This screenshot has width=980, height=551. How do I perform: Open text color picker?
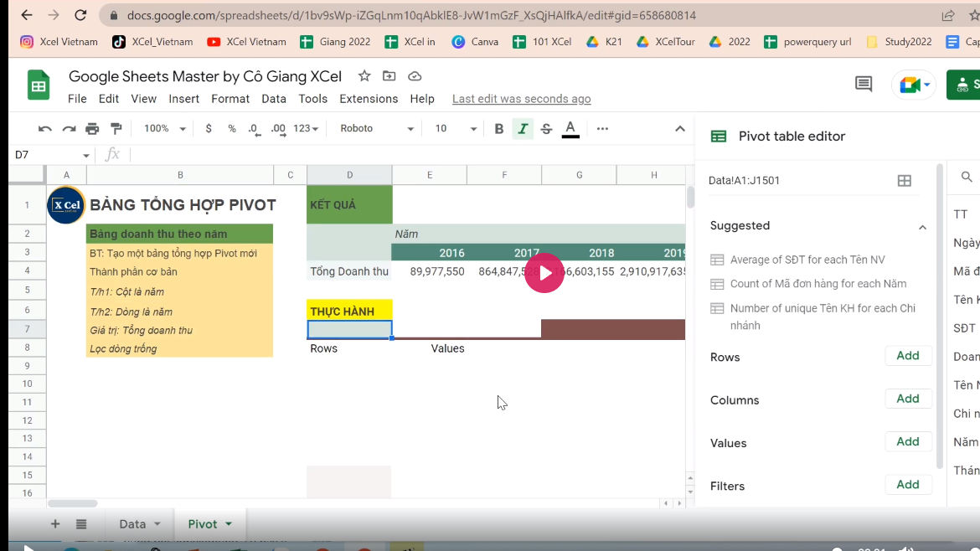click(570, 129)
